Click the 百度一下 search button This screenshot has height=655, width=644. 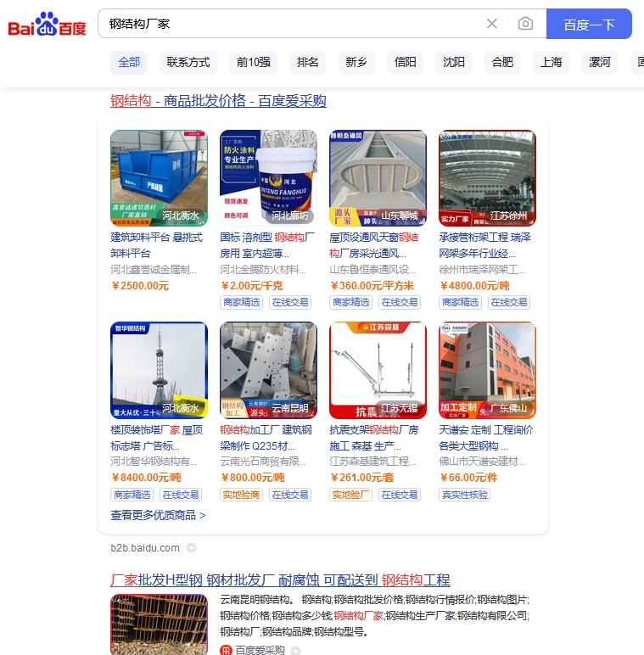[x=589, y=24]
